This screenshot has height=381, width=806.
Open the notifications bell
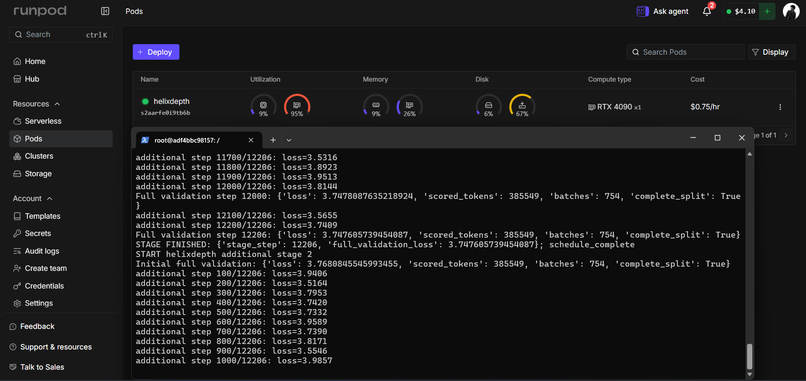(707, 11)
